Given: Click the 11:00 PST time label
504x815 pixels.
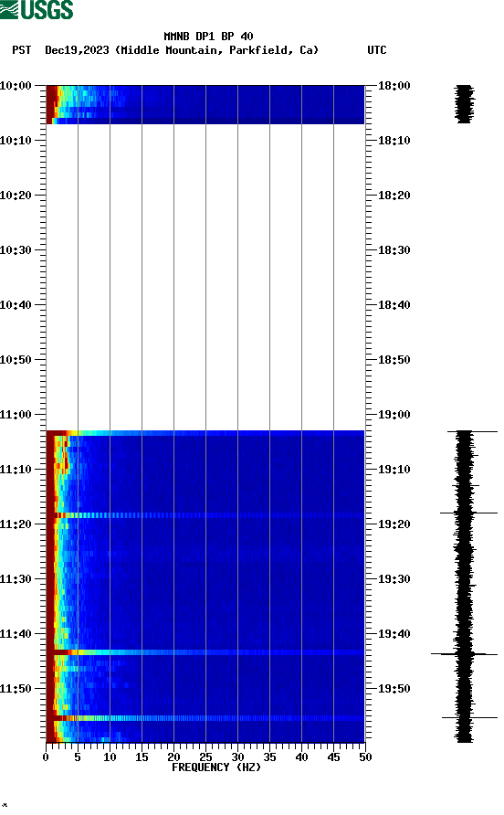Looking at the screenshot, I should (16, 415).
